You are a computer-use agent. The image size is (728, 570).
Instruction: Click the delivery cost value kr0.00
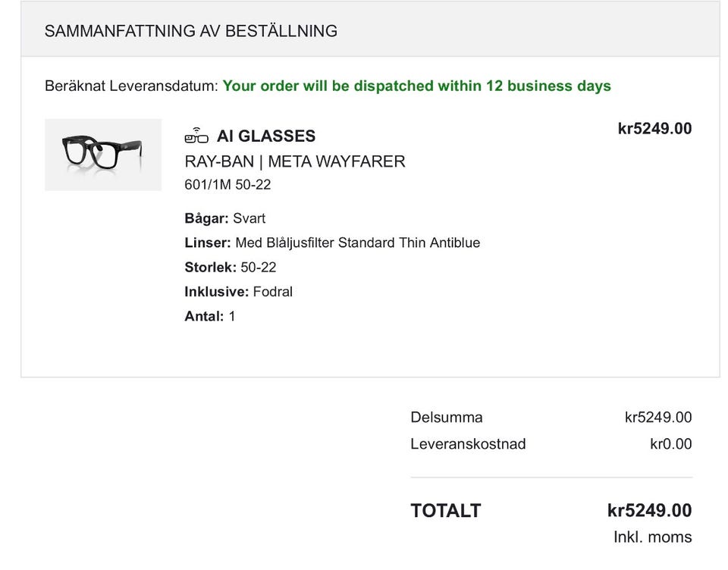[670, 443]
